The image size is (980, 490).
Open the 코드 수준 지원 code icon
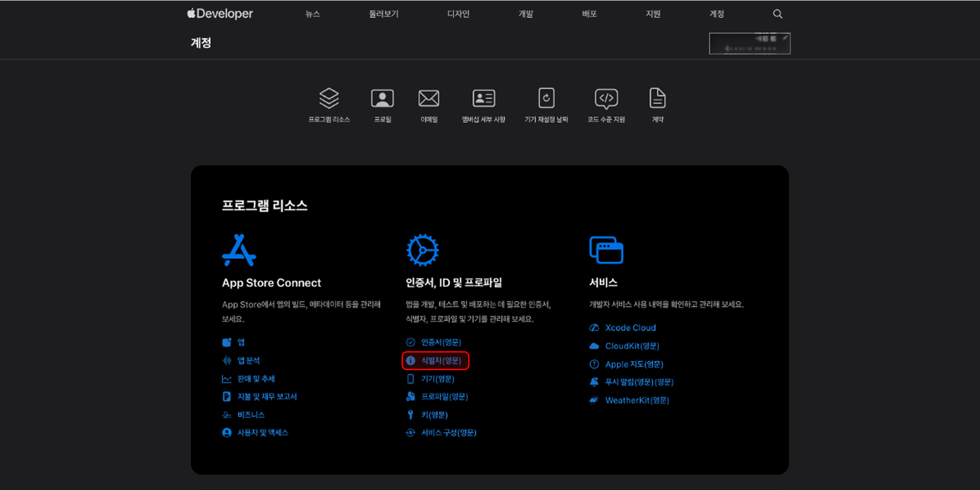point(606,99)
